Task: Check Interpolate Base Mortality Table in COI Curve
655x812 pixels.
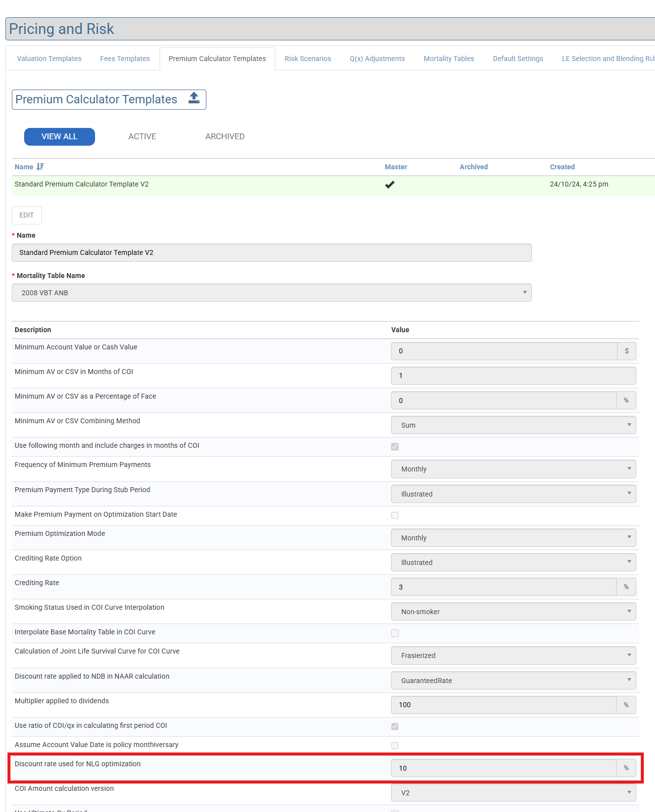Action: coord(395,633)
